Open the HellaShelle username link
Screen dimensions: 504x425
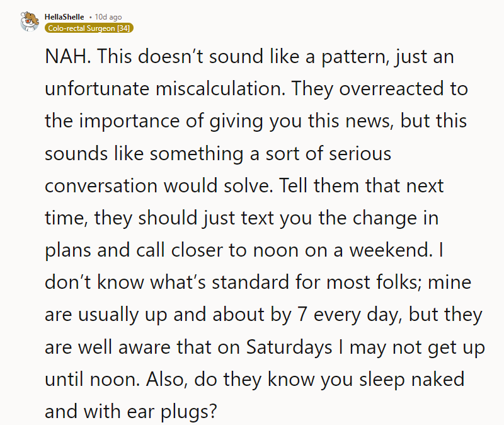(x=64, y=16)
